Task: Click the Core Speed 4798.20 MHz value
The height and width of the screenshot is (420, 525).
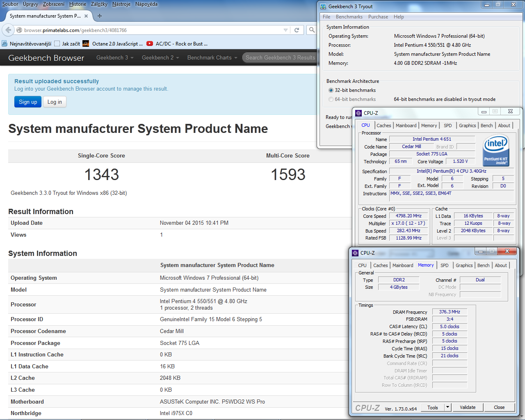Action: (409, 216)
